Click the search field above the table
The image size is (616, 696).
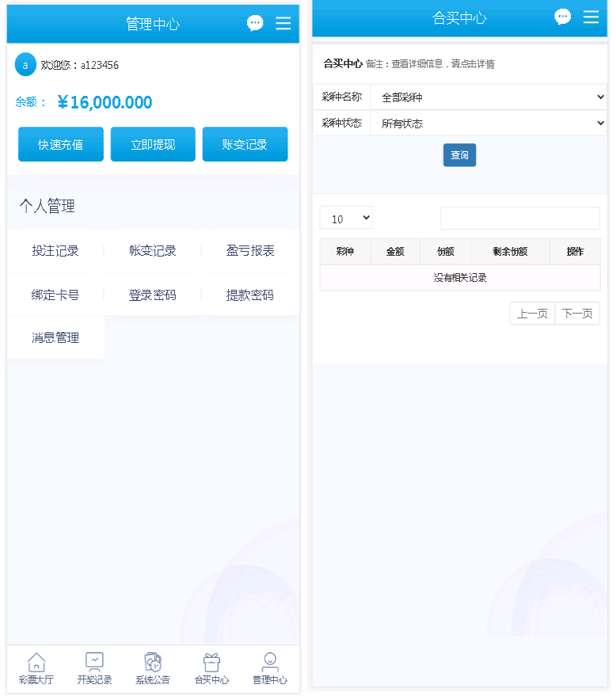point(520,219)
